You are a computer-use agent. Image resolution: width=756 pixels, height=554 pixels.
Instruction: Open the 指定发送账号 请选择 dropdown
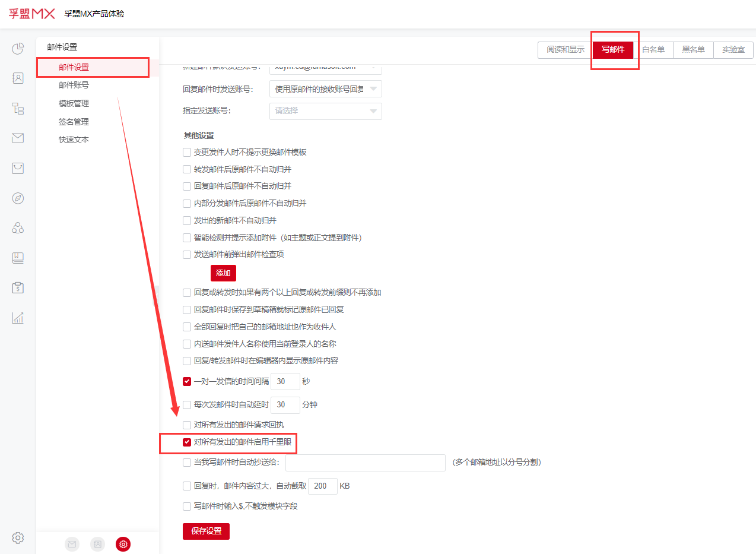click(325, 111)
